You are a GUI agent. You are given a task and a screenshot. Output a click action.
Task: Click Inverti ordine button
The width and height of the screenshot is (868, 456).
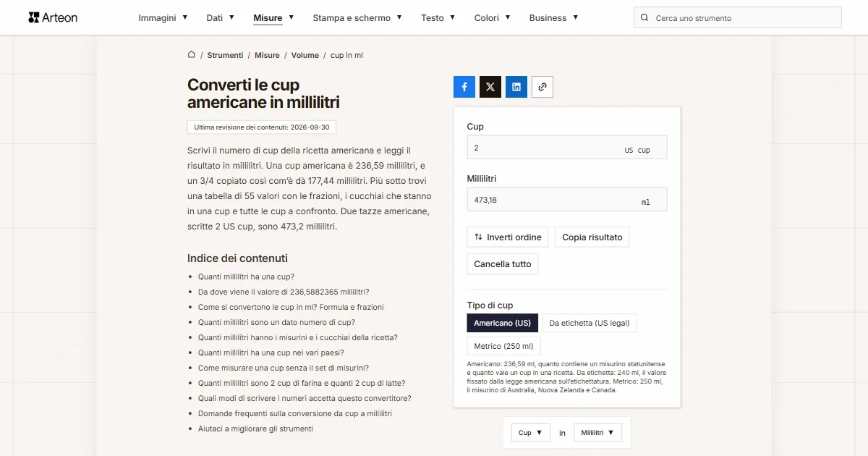[x=508, y=237]
